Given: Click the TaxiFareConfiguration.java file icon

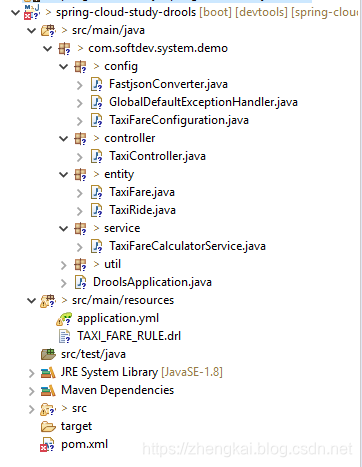Looking at the screenshot, I should (97, 120).
